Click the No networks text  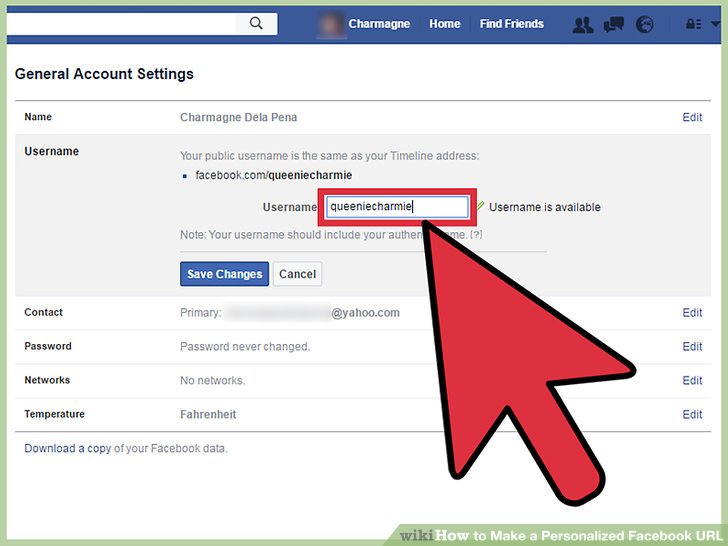(212, 381)
